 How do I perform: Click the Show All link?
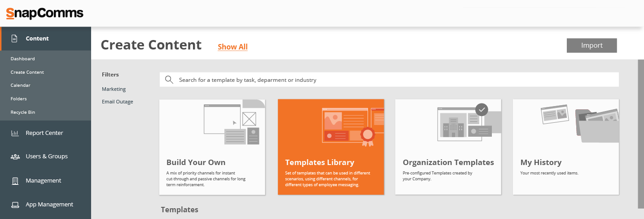tap(233, 47)
